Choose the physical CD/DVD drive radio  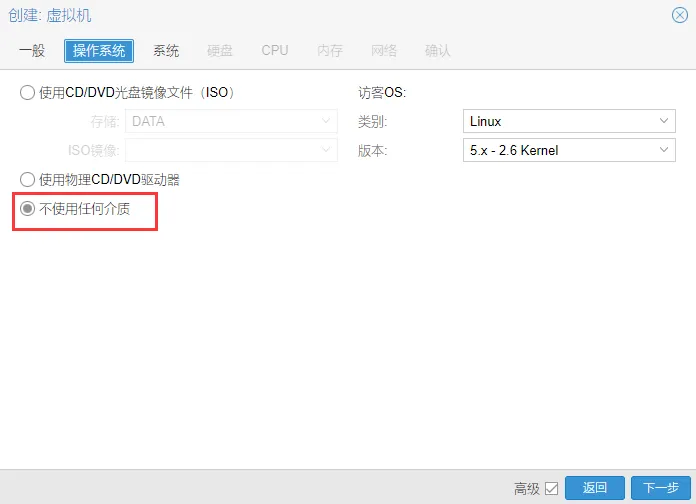point(28,180)
